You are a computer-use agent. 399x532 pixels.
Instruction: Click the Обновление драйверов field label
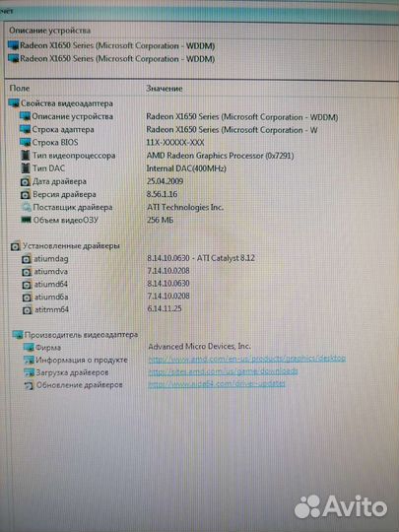click(80, 385)
